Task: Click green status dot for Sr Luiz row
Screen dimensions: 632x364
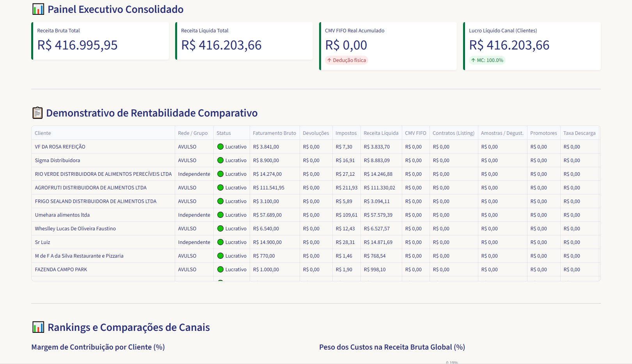Action: pyautogui.click(x=220, y=242)
